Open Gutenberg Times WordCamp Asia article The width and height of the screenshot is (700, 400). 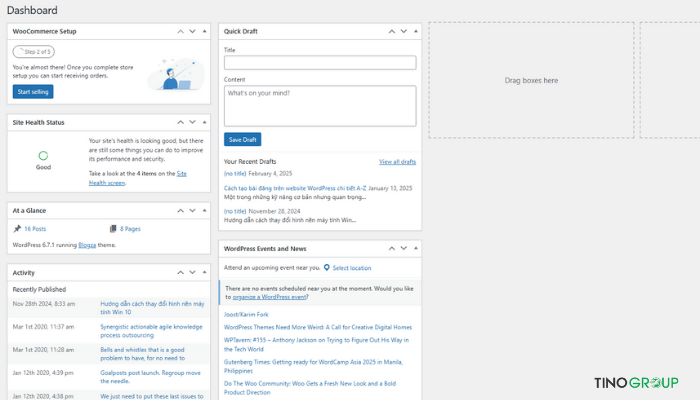pos(313,366)
